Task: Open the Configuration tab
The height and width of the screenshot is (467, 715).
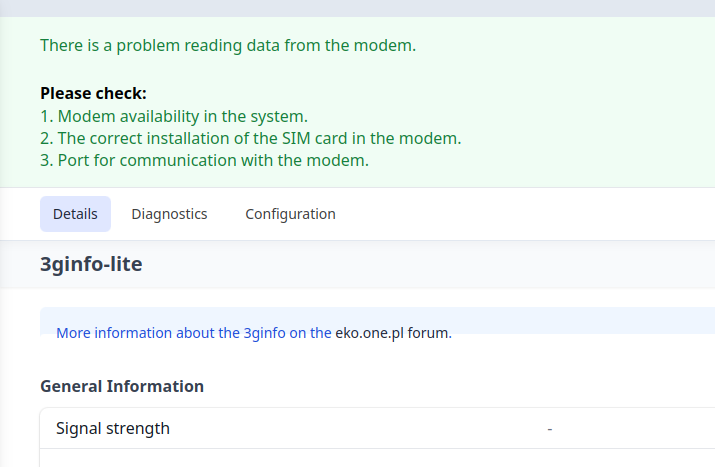Action: coord(290,214)
